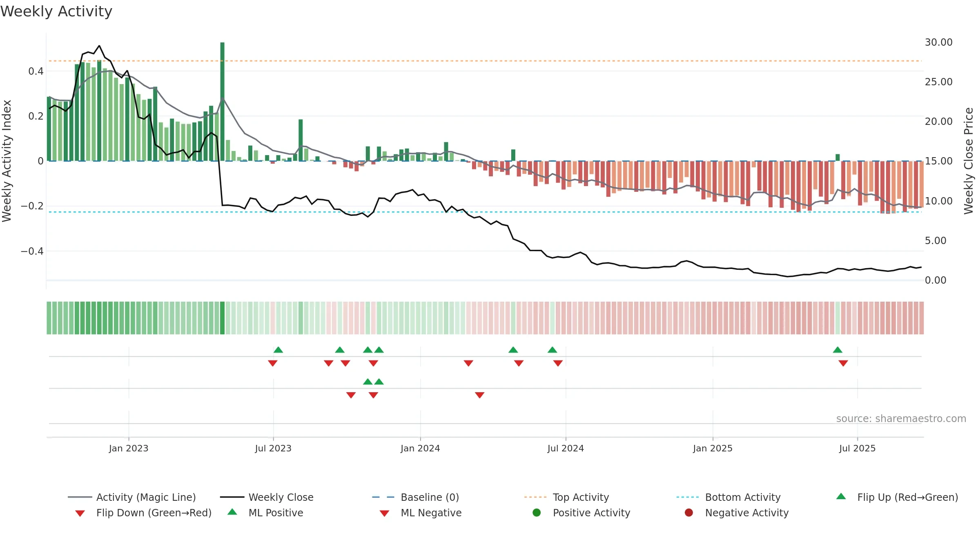The height and width of the screenshot is (551, 980).
Task: Click the darkest green cell in the heat strip
Action: coord(222,318)
